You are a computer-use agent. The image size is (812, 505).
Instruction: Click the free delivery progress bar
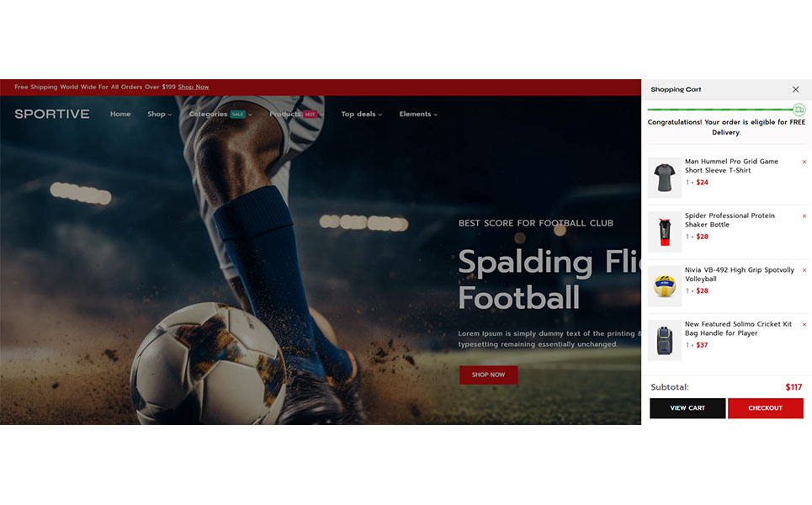(720, 109)
